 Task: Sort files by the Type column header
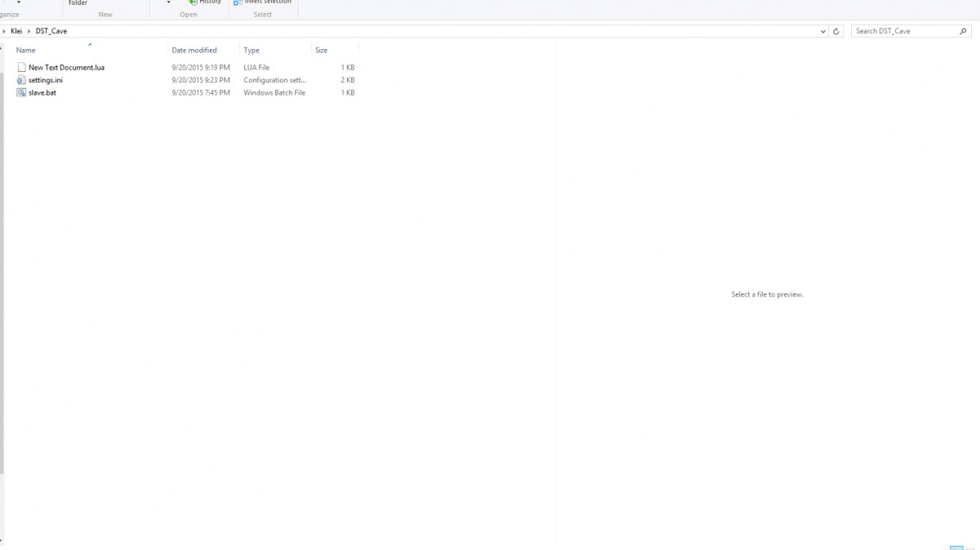coord(252,50)
